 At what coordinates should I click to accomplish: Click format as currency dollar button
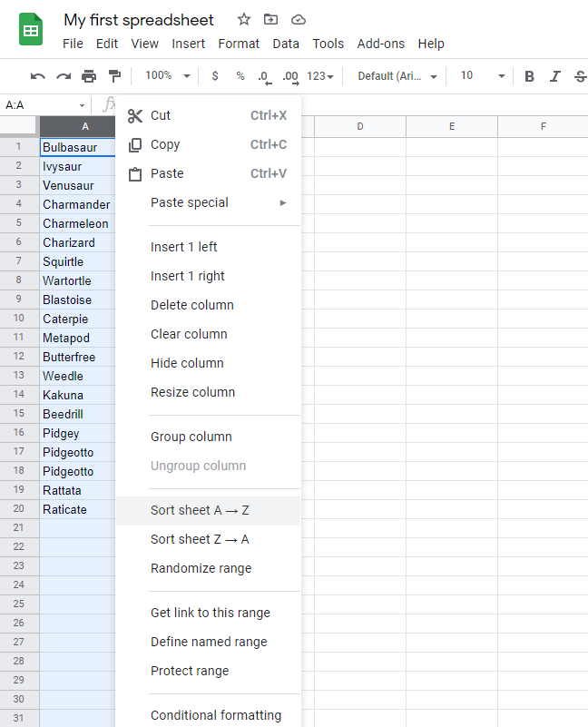pyautogui.click(x=215, y=76)
